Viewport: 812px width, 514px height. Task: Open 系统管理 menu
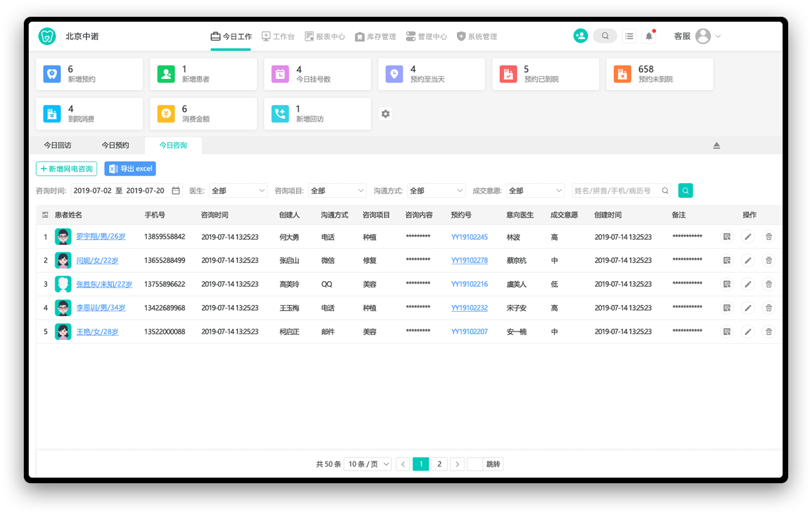tap(477, 36)
